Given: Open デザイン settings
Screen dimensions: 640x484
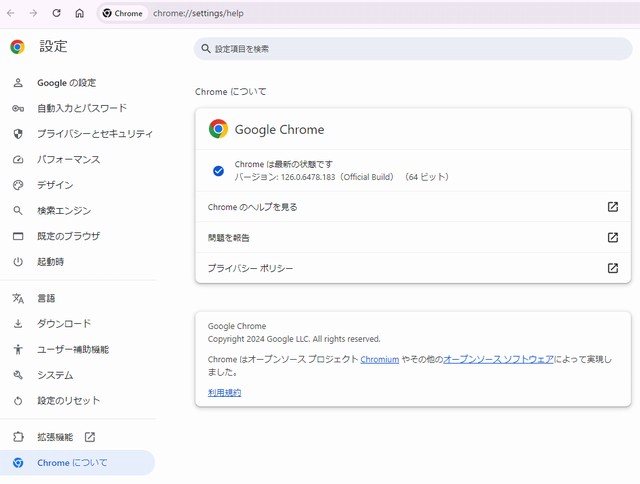Looking at the screenshot, I should (78, 185).
